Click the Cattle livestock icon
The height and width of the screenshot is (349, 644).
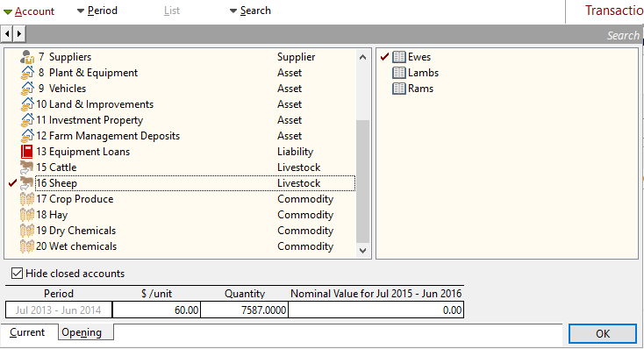pos(26,167)
